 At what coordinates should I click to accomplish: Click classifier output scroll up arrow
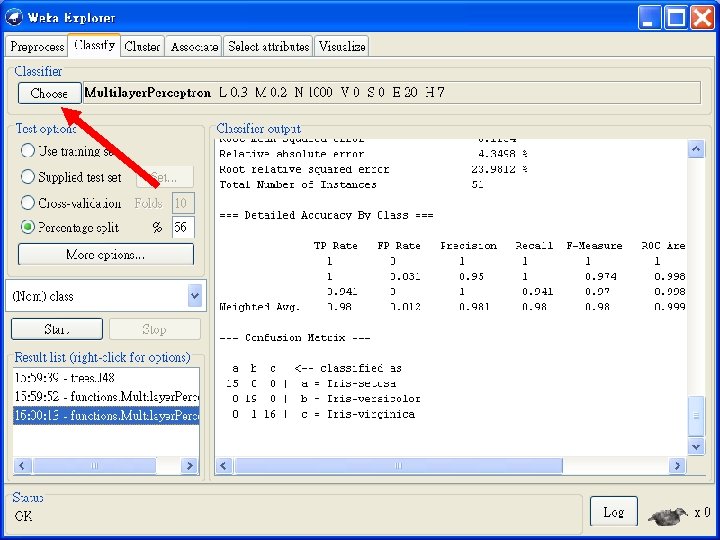coord(696,149)
